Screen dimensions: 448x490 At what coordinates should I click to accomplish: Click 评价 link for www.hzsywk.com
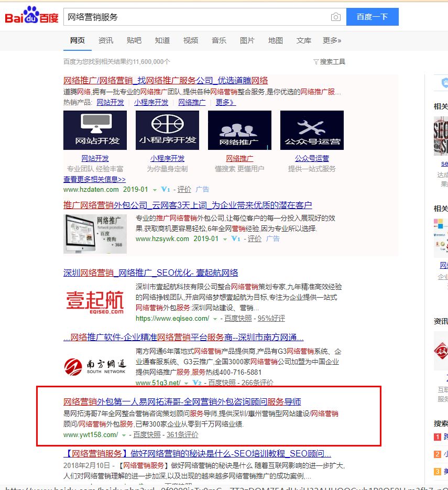point(255,239)
